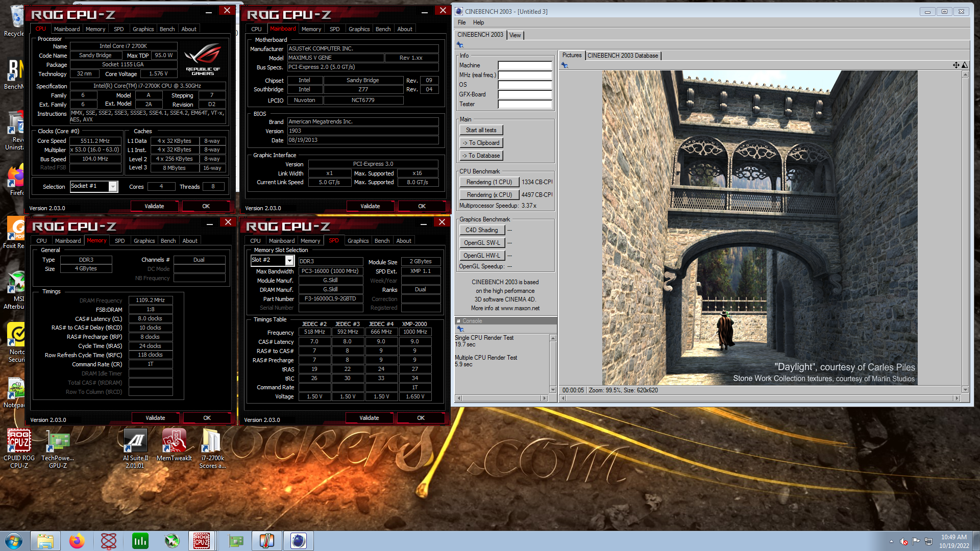The height and width of the screenshot is (551, 980).
Task: Switch to Mainboard tab in CPU window
Action: [x=67, y=29]
